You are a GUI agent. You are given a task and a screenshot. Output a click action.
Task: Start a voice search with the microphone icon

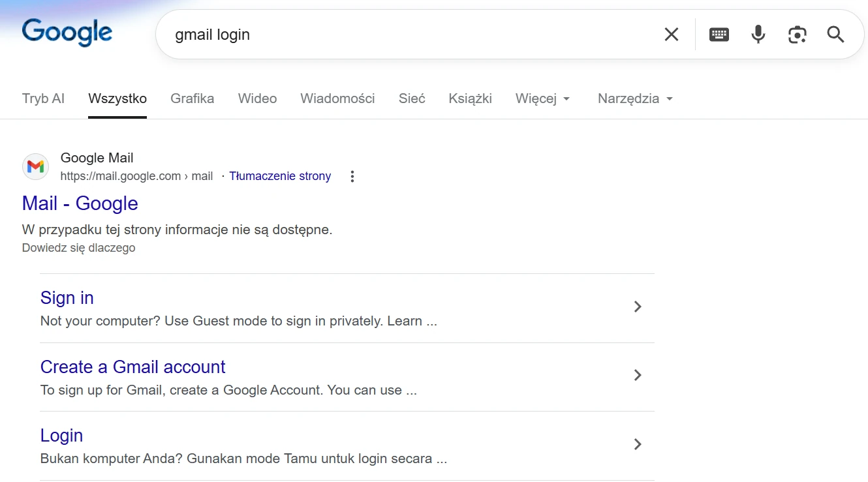[758, 34]
